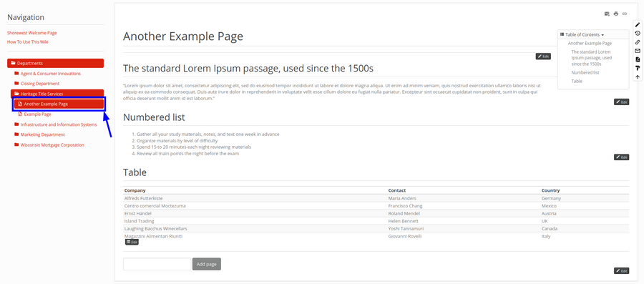This screenshot has height=284, width=644.
Task: Jump to standard Lorem Ipsum passage in contents
Action: coord(592,58)
